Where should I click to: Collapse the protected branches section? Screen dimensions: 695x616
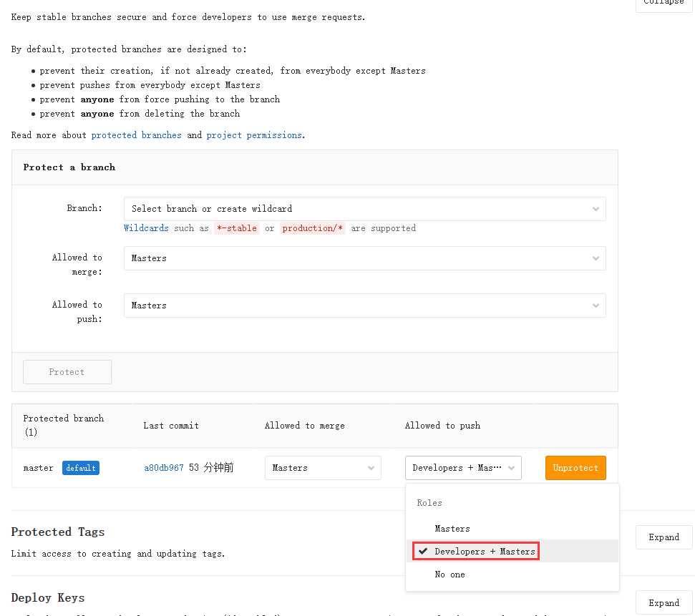click(664, 3)
